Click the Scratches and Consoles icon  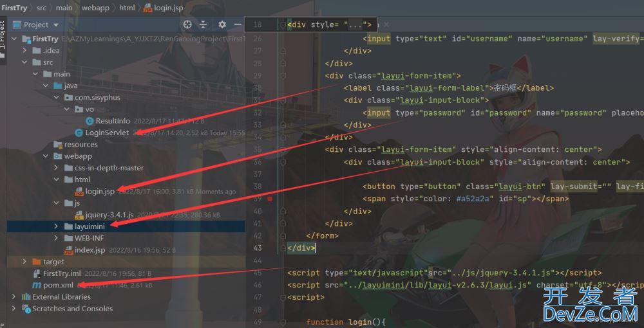pos(26,309)
